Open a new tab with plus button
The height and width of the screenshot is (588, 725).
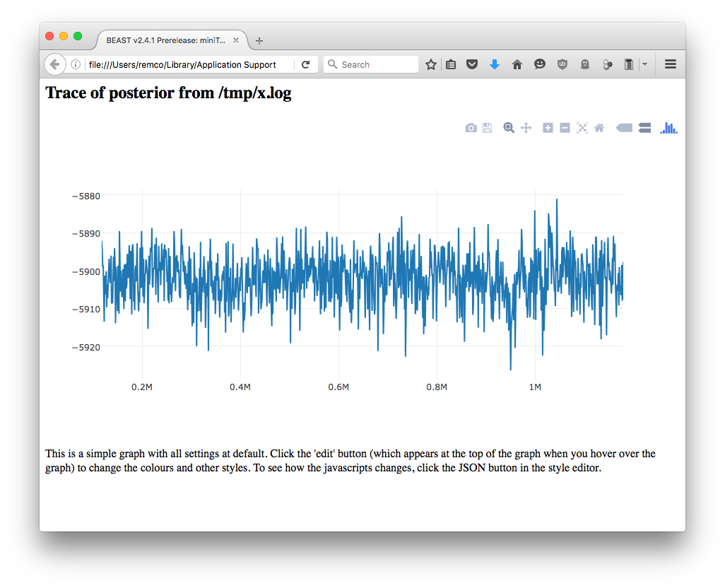coord(259,41)
